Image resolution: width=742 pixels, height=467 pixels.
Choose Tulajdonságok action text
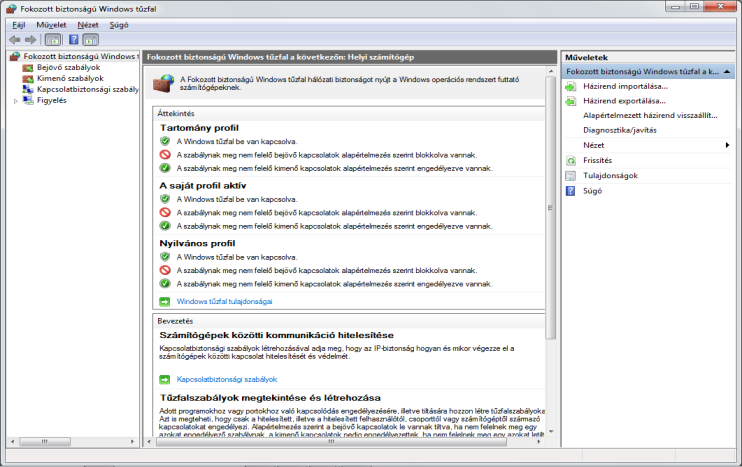610,176
